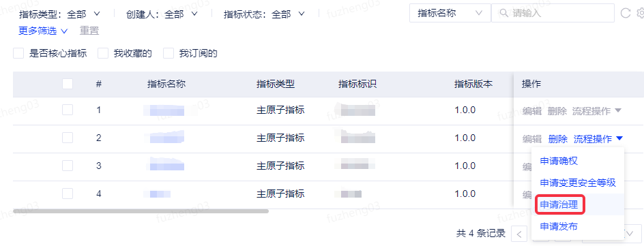Open the settings gear icon
The width and height of the screenshot is (644, 246).
(x=641, y=13)
